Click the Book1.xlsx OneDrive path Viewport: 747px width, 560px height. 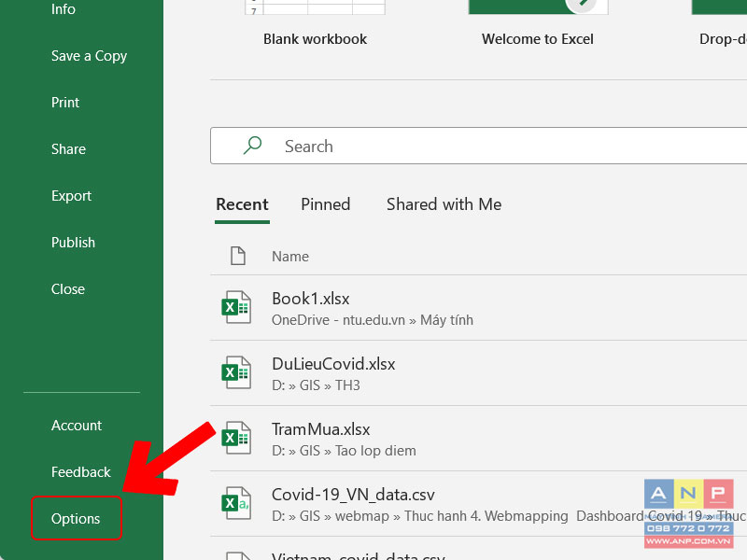coord(373,320)
